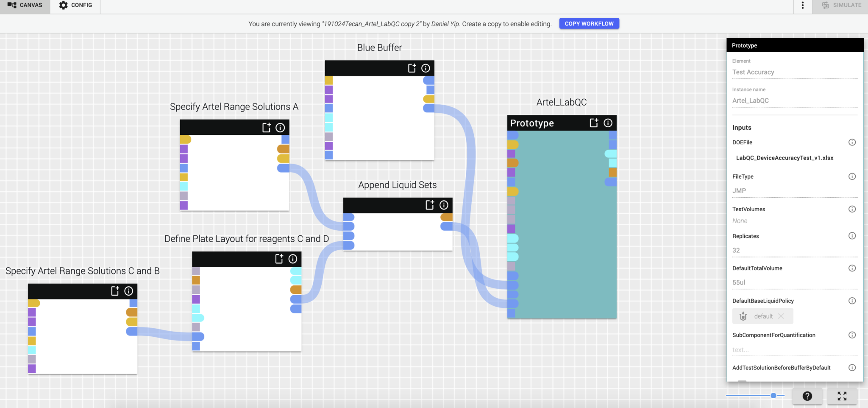Open info on Specify Artel Range Solutions A
868x408 pixels.
coord(281,127)
